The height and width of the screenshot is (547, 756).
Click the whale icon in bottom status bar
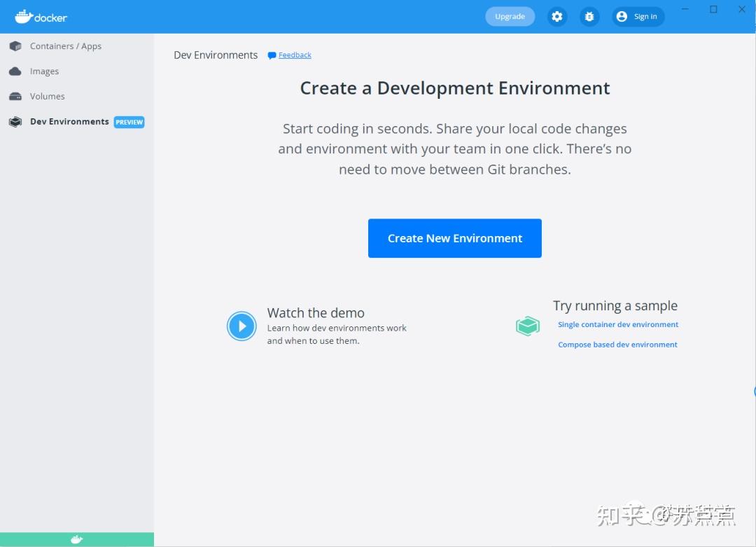pyautogui.click(x=77, y=539)
